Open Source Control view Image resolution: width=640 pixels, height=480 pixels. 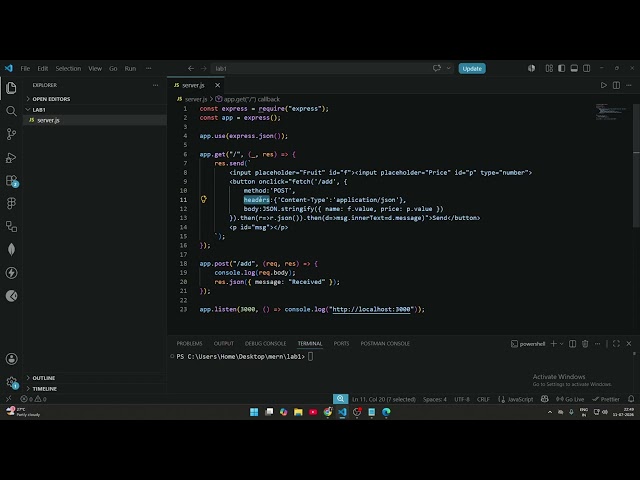(x=11, y=134)
